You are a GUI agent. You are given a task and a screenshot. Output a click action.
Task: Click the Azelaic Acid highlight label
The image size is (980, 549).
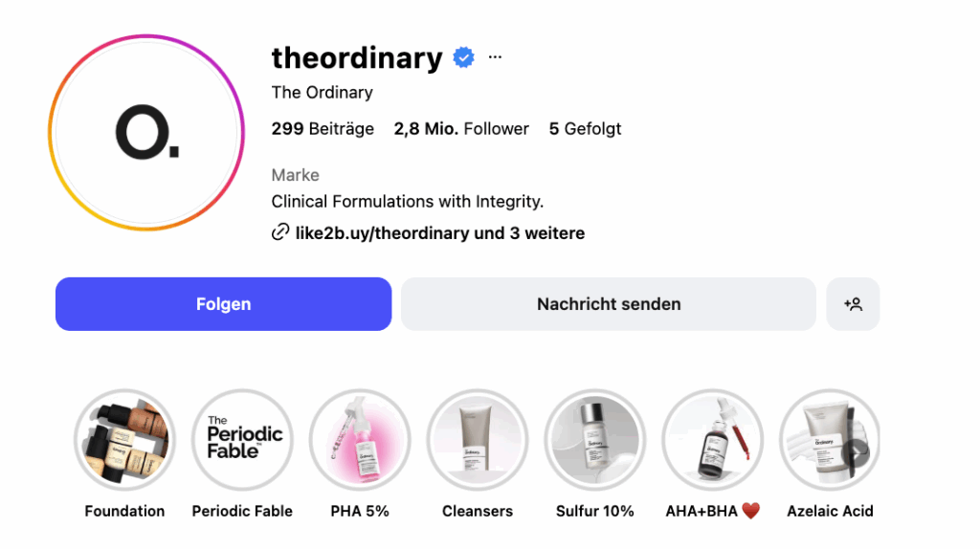coord(830,511)
